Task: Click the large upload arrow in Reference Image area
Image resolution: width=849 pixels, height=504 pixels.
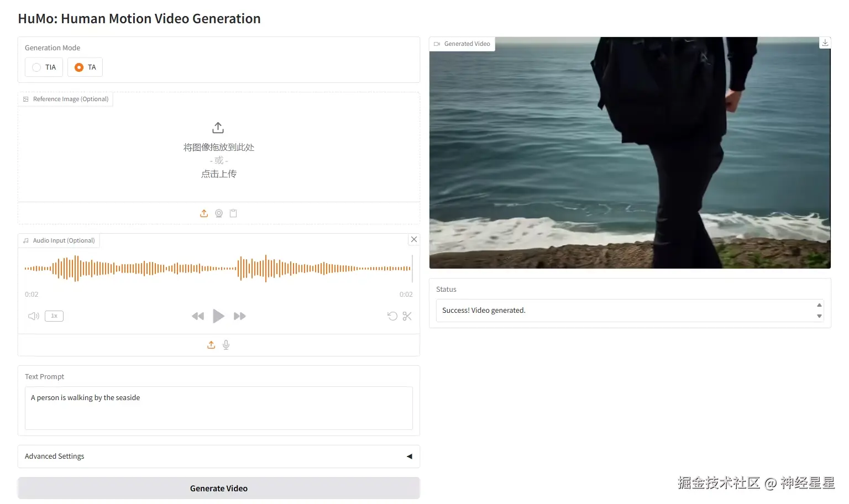Action: point(218,128)
